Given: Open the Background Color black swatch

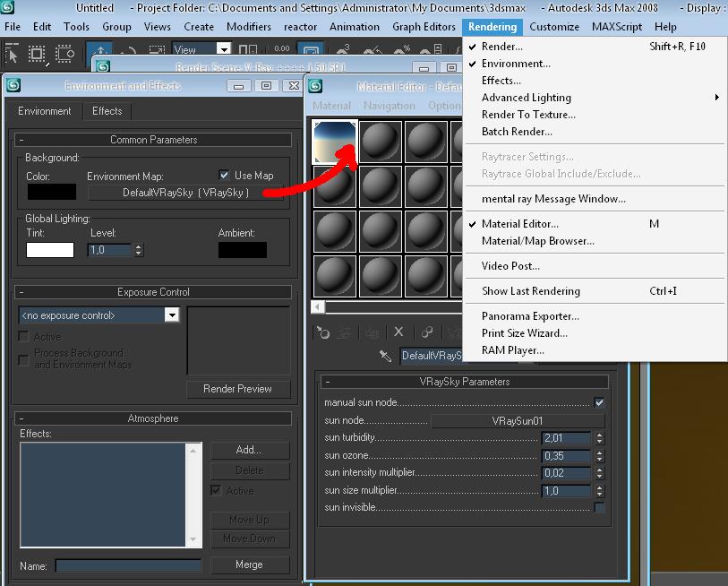Looking at the screenshot, I should (52, 192).
